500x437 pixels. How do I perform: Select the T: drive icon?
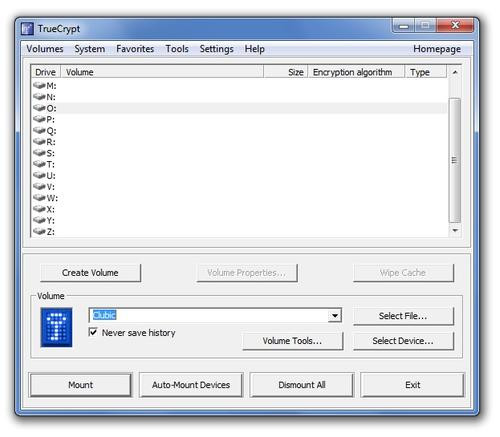tap(39, 164)
